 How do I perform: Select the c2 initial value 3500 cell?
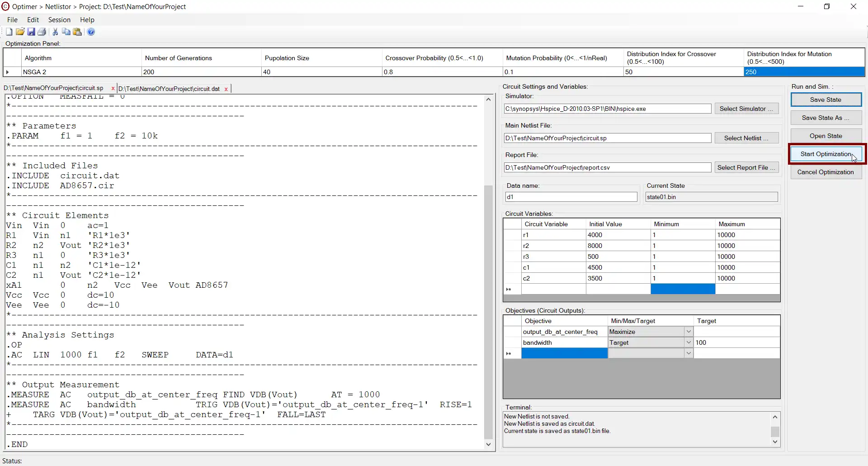(x=618, y=278)
